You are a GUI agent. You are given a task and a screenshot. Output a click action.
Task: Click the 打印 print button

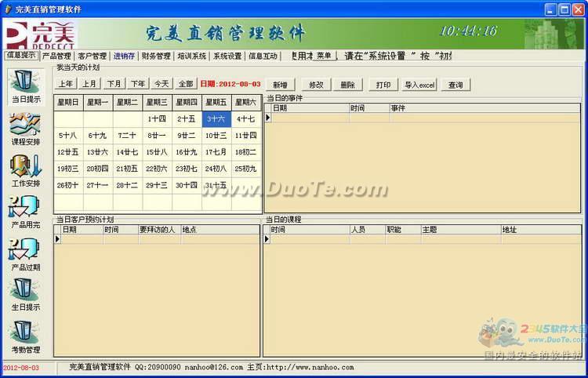pyautogui.click(x=383, y=85)
